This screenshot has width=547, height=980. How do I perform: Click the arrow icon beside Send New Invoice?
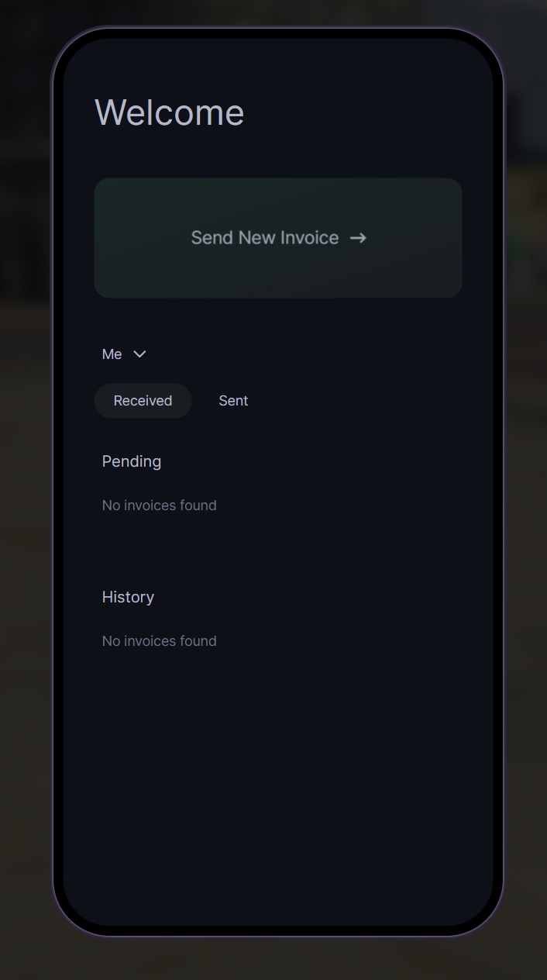coord(358,238)
